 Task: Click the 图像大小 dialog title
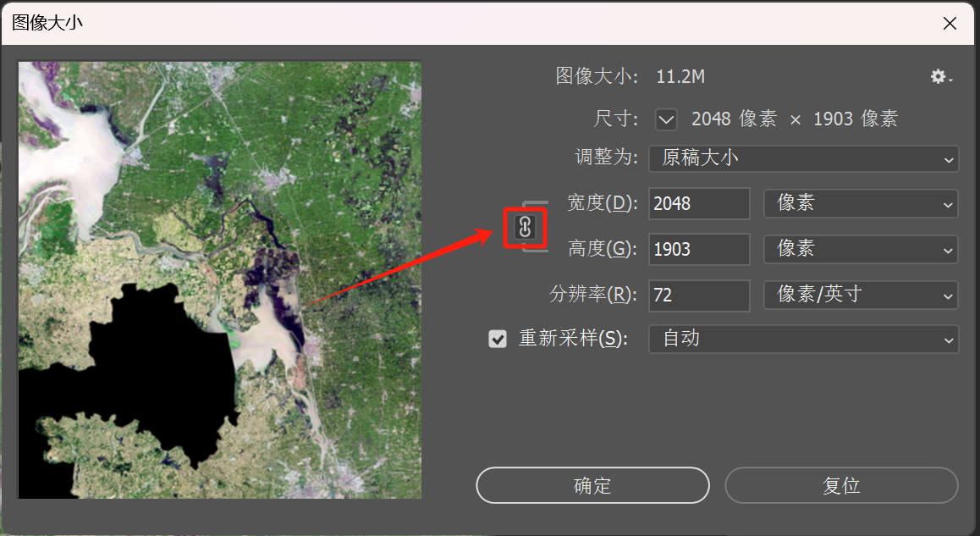[47, 23]
